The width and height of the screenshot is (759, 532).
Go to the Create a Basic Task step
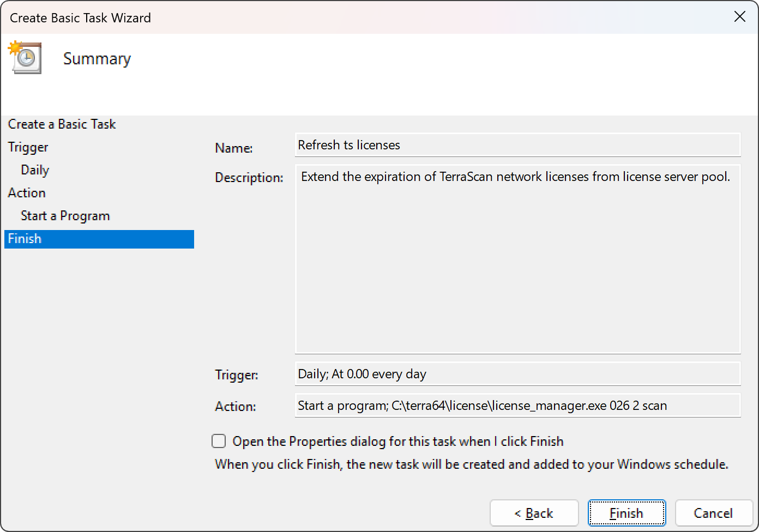click(62, 124)
